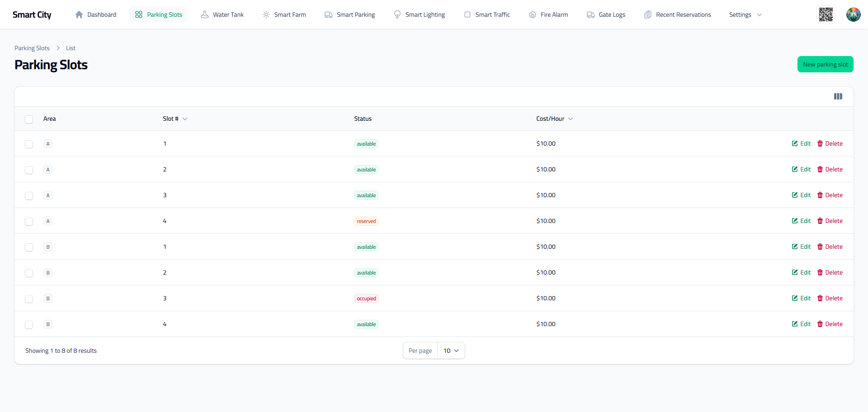
Task: Click the pencil icon for occupied slot B 3
Action: (795, 298)
